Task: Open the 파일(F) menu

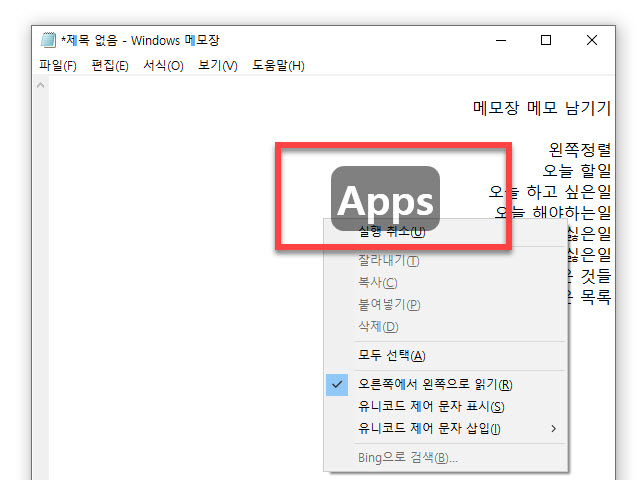Action: tap(58, 65)
